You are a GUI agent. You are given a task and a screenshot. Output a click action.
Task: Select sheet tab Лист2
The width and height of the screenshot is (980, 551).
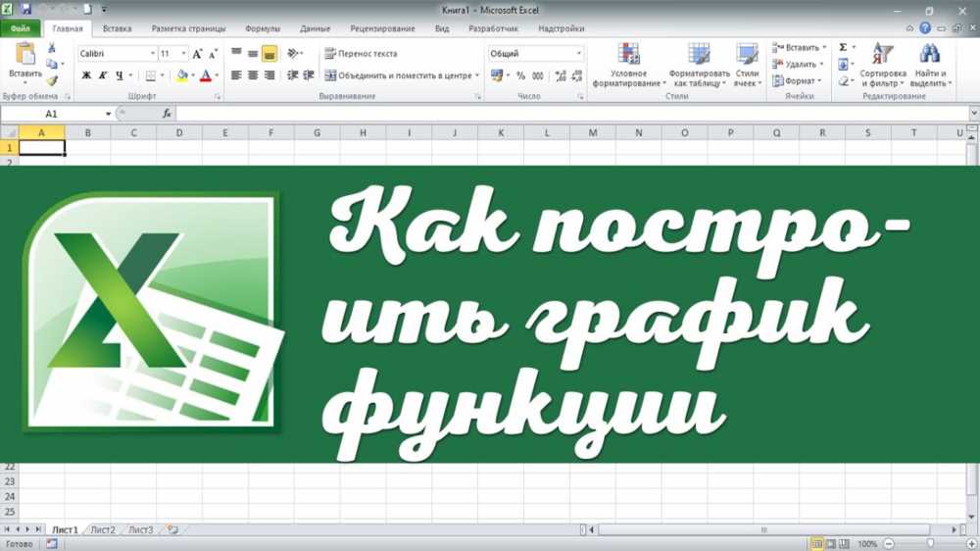click(x=103, y=529)
